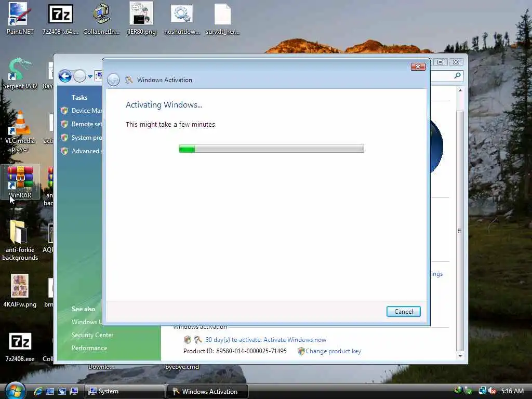The image size is (532, 399).
Task: Click Safely Remove Hardware tray icon
Action: click(468, 391)
